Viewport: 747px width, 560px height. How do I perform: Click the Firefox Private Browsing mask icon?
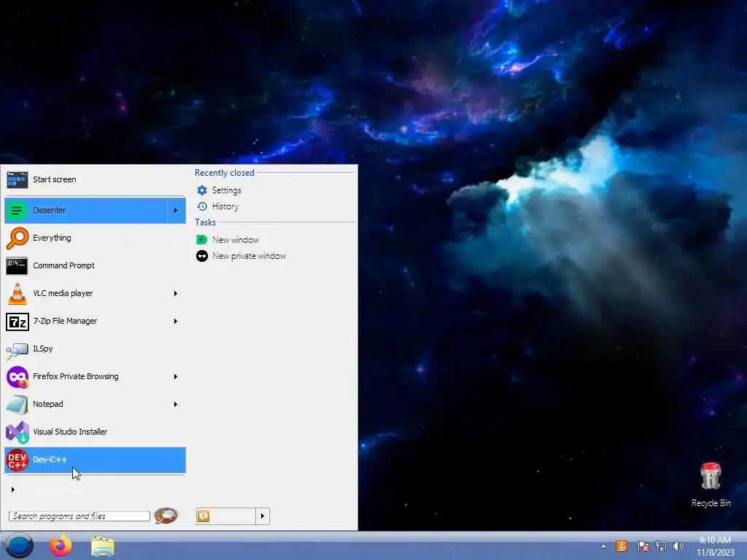pyautogui.click(x=18, y=377)
